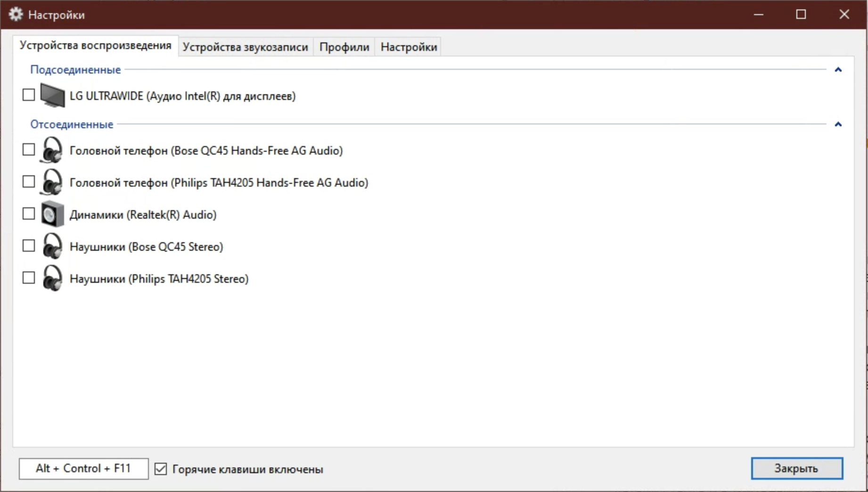Select the Наушники (Philips TAH4205 Stereo) label
This screenshot has width=868, height=492.
coord(159,279)
